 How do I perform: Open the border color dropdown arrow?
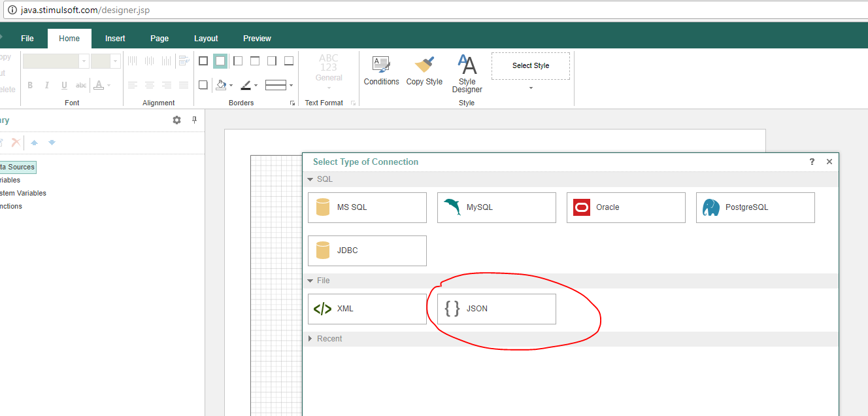pos(256,86)
